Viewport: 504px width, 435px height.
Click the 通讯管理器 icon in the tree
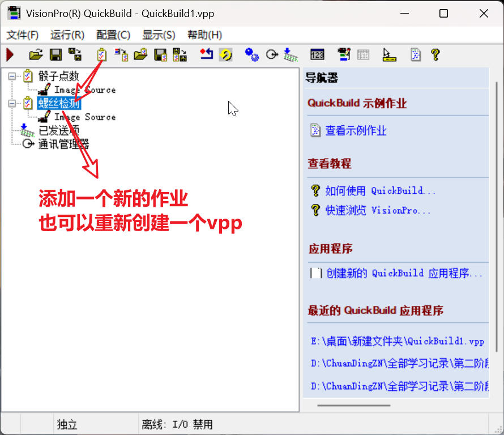pos(28,144)
